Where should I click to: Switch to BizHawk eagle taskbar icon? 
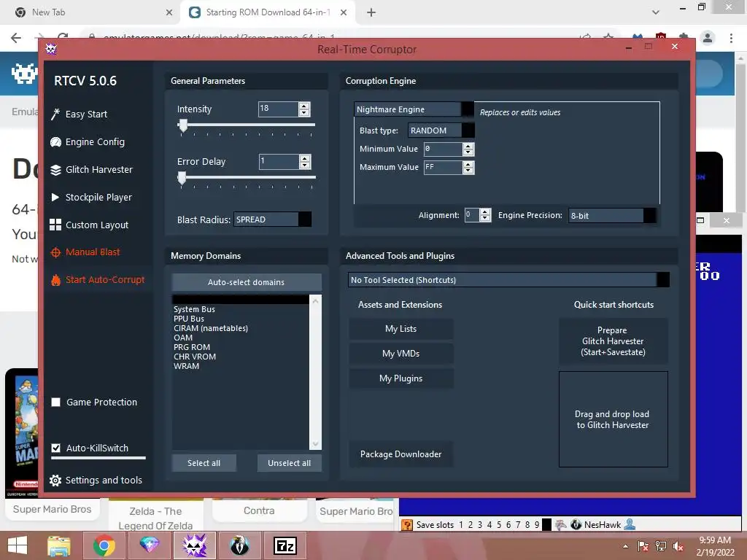tap(239, 545)
